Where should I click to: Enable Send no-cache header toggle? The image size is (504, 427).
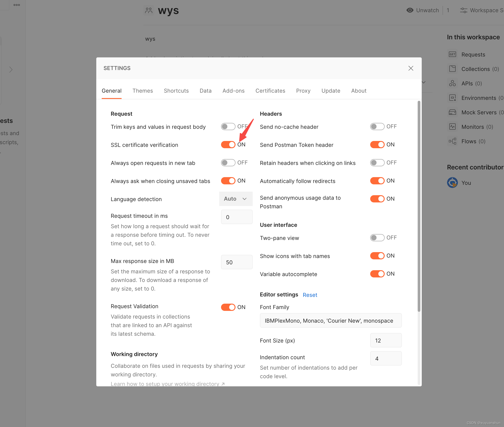click(x=377, y=126)
